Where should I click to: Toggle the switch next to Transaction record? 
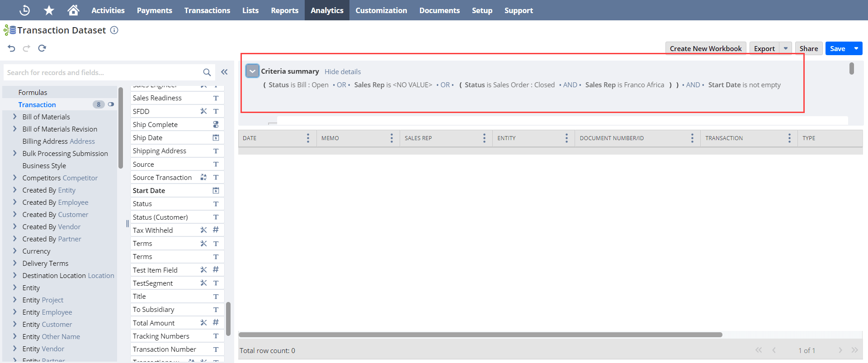(x=111, y=104)
